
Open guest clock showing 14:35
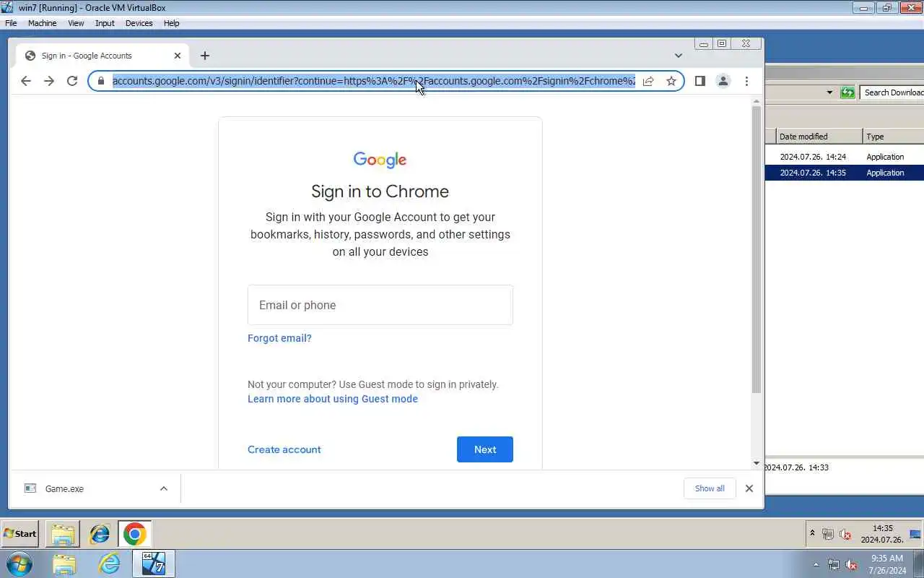coord(882,534)
